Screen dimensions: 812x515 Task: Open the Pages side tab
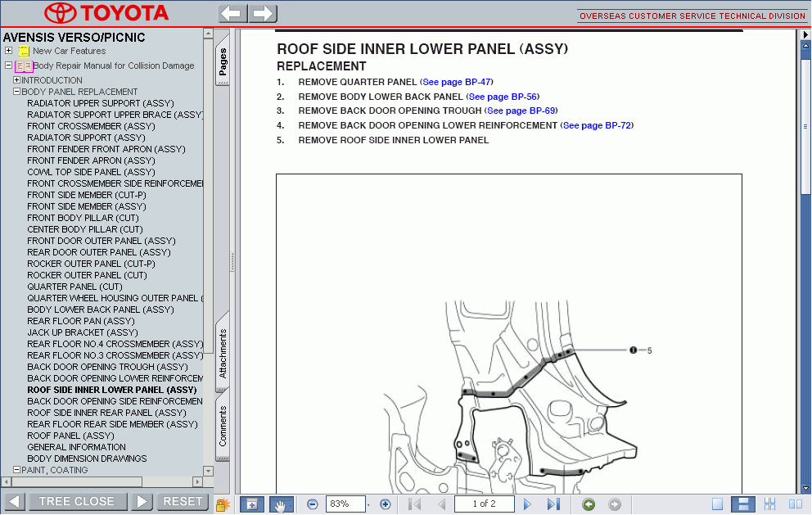[x=223, y=60]
